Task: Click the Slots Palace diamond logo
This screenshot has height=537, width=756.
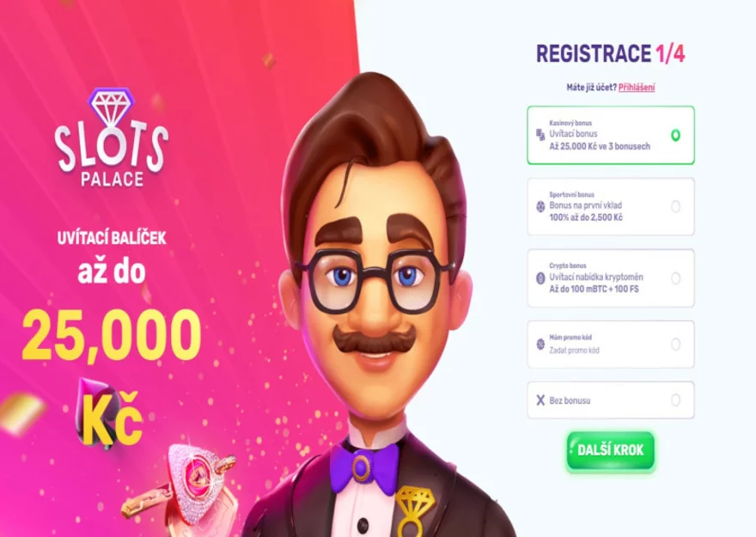Action: [x=112, y=137]
